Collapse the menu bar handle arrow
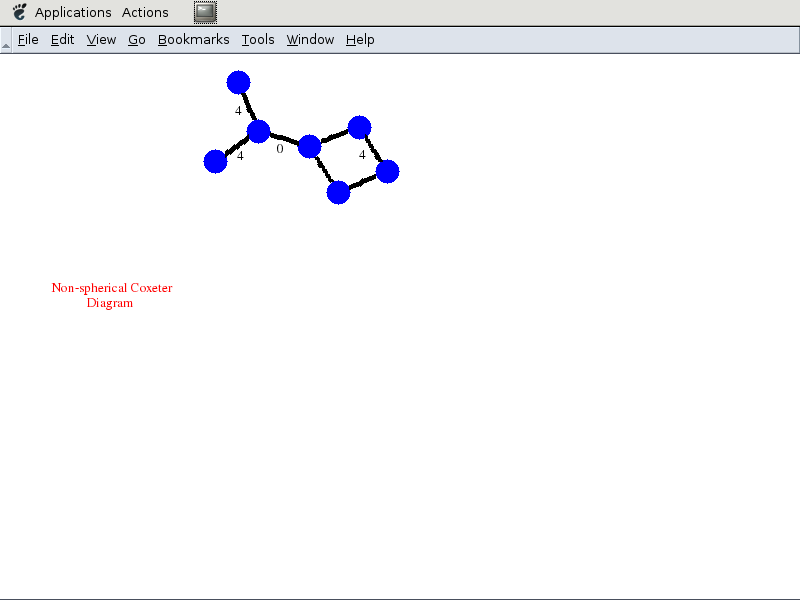The image size is (800, 600). point(6,41)
